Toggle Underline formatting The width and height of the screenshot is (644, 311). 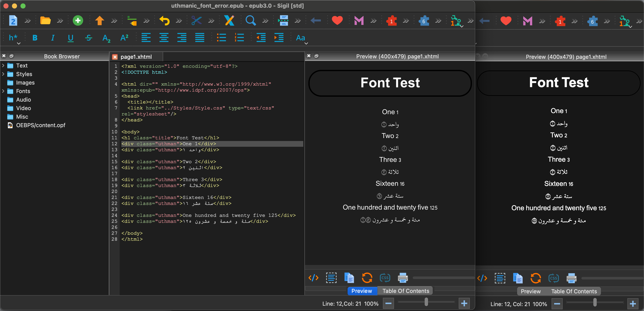pos(70,38)
